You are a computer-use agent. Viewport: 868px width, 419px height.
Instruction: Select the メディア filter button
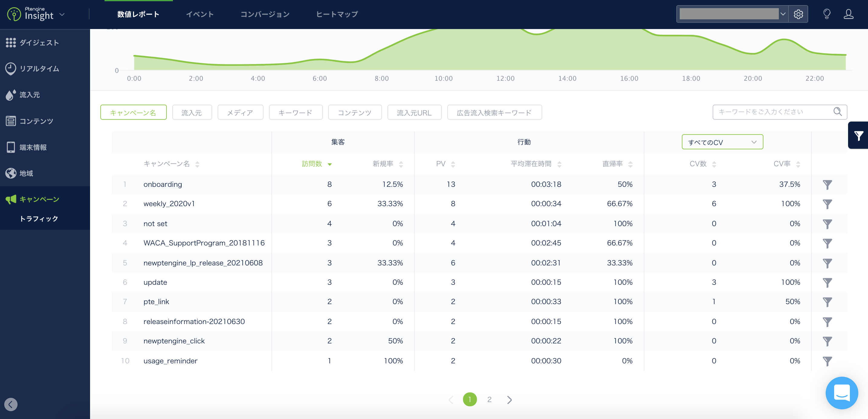click(x=240, y=112)
